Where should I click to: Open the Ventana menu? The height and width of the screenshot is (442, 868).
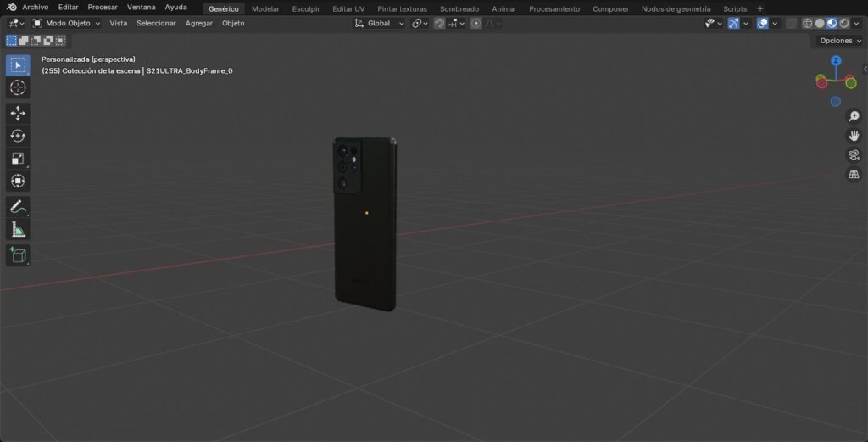142,7
